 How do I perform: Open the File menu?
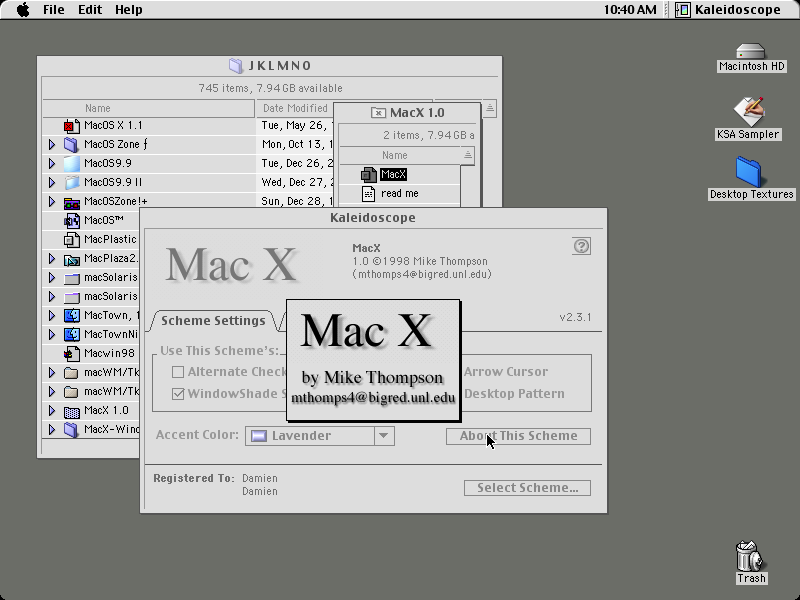click(54, 10)
